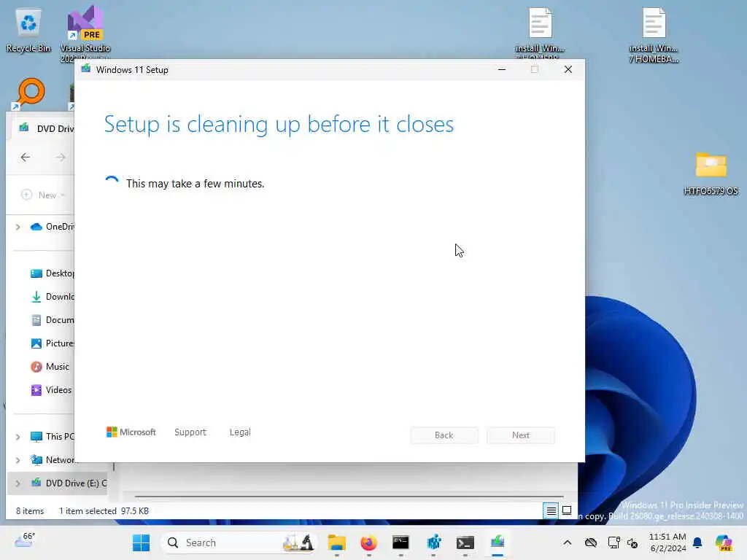Open the Windows Start menu
Image resolution: width=747 pixels, height=560 pixels.
[141, 542]
